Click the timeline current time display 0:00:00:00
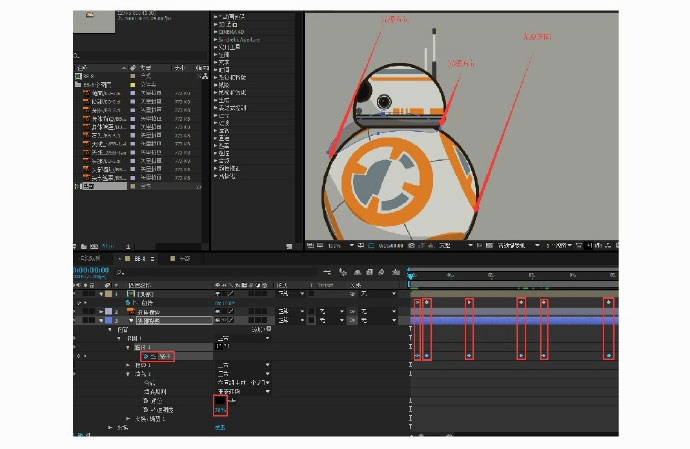 coord(91,270)
